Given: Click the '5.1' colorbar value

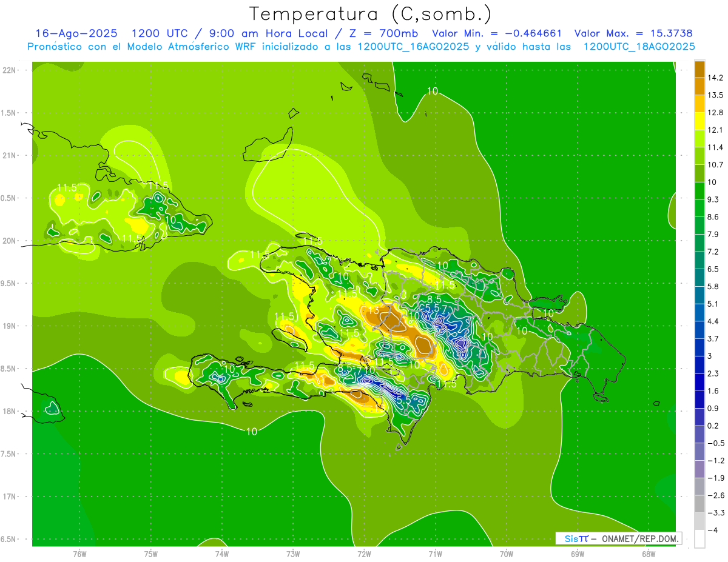Looking at the screenshot, I should [x=713, y=304].
